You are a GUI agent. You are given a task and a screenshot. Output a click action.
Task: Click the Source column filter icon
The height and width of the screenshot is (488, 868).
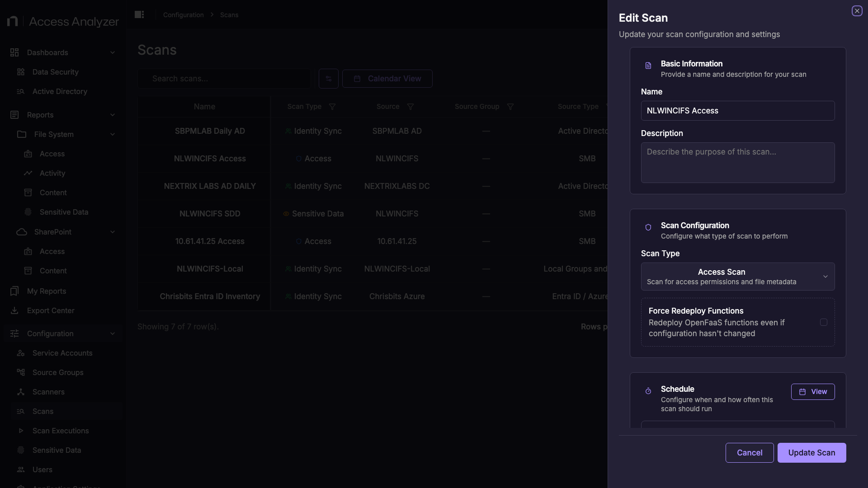(410, 107)
